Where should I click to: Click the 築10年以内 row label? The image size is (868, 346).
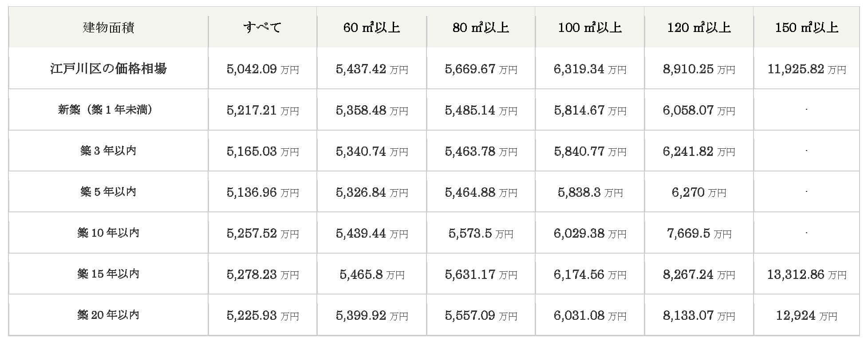tap(108, 233)
